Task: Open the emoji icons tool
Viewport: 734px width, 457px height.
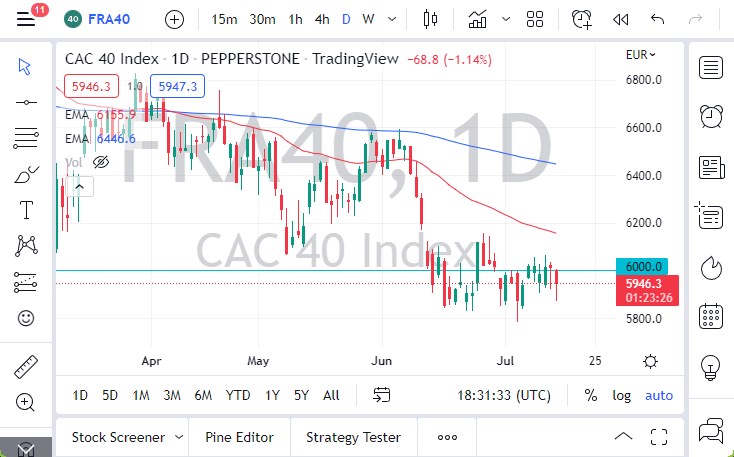Action: [26, 318]
